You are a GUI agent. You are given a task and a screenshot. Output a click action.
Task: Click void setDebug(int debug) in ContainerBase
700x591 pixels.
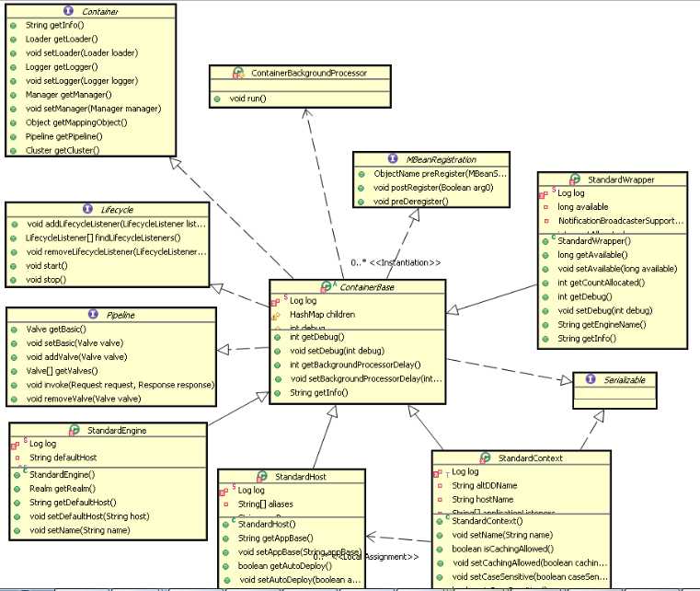click(x=337, y=351)
